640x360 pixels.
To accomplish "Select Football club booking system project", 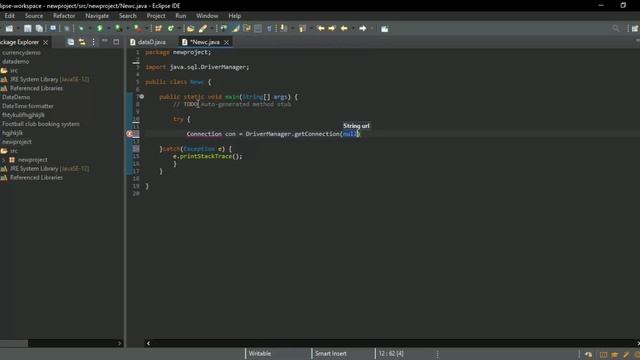I will tap(41, 124).
